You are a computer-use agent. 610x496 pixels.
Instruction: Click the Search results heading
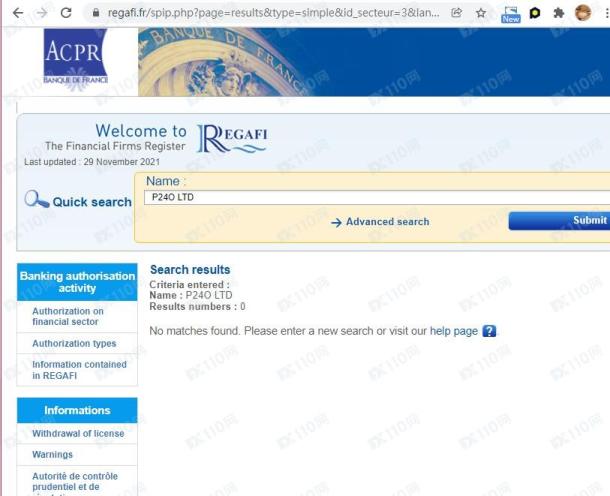[190, 270]
